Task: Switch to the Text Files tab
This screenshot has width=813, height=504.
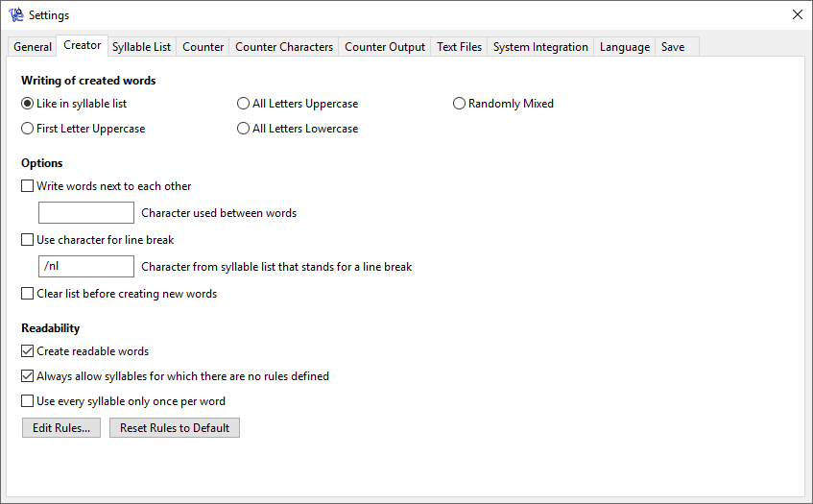Action: (459, 47)
